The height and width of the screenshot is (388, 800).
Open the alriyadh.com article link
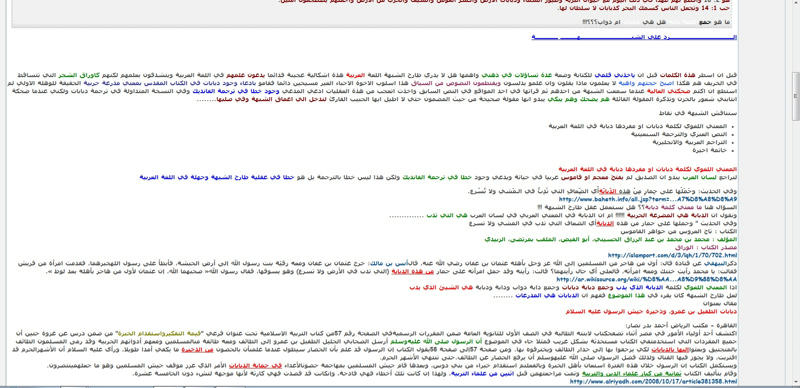pos(654,381)
